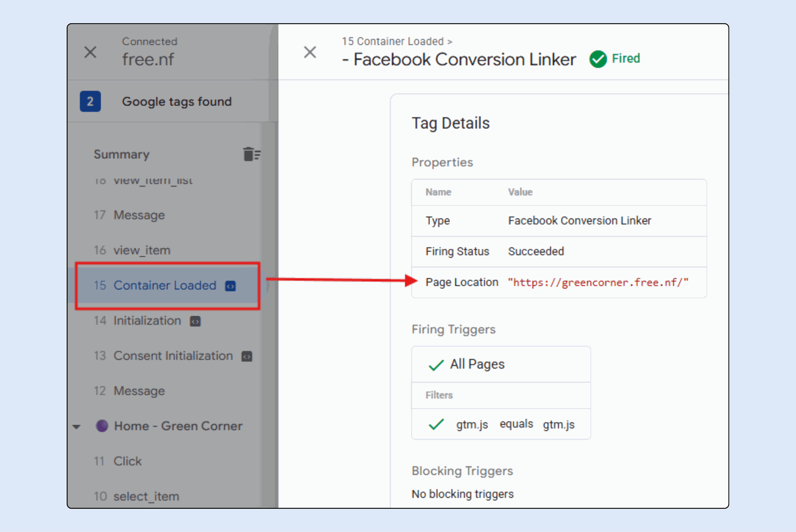Open the Summary view
This screenshot has width=796, height=532.
(x=121, y=154)
